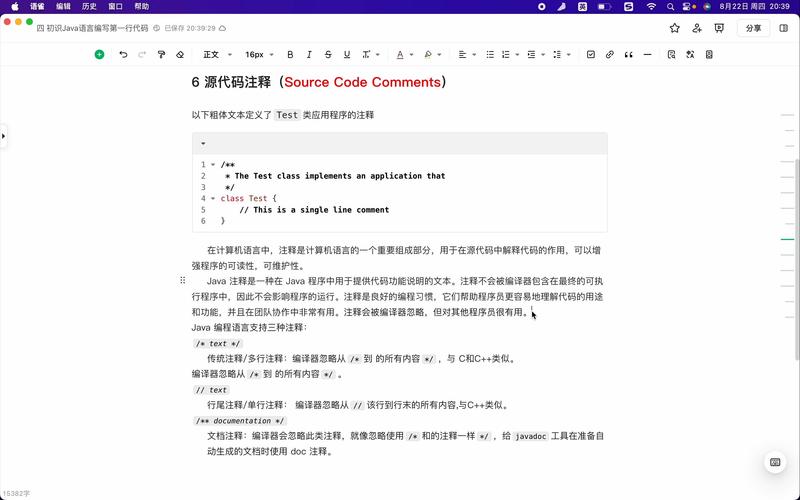Collapse code fold at line 1

(213, 165)
